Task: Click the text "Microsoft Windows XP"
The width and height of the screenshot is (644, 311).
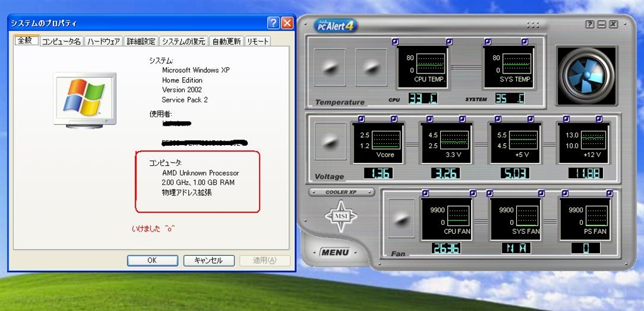Action: (196, 70)
